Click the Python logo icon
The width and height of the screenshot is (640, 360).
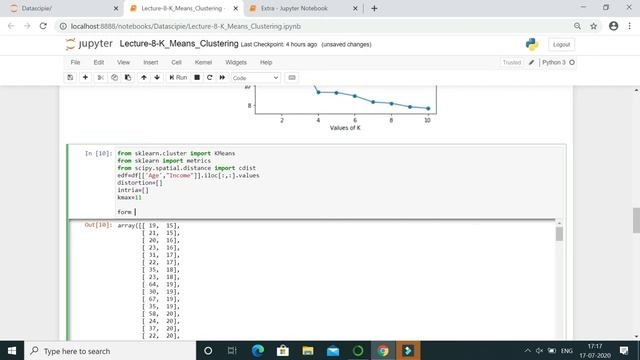(x=532, y=44)
